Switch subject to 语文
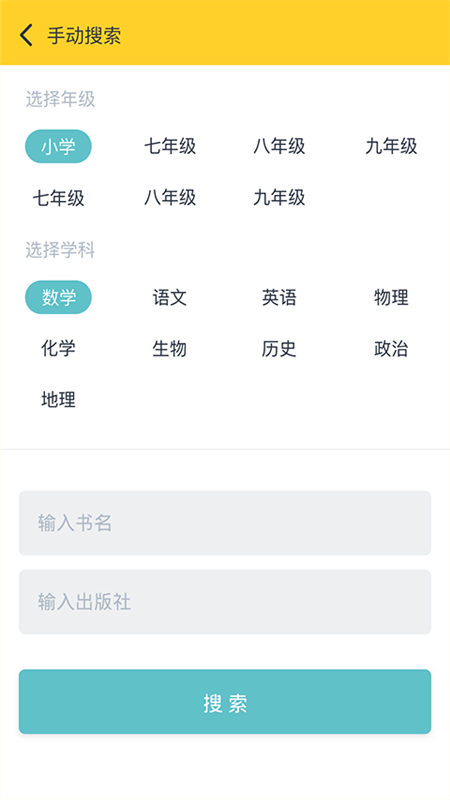The image size is (450, 800). click(x=170, y=297)
